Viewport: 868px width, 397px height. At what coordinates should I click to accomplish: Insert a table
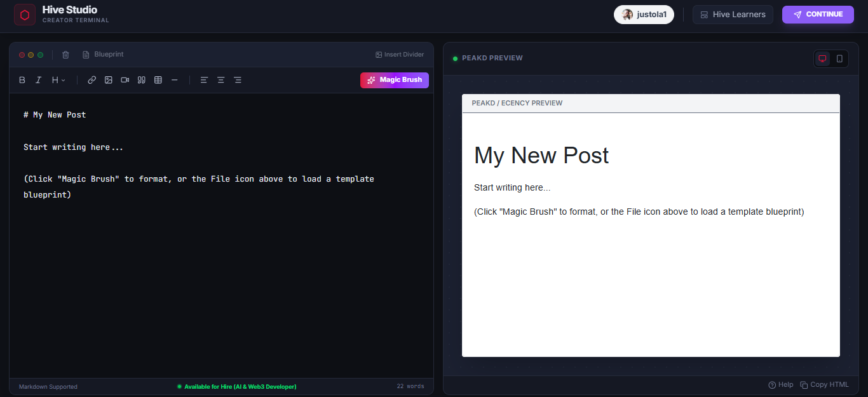click(158, 79)
